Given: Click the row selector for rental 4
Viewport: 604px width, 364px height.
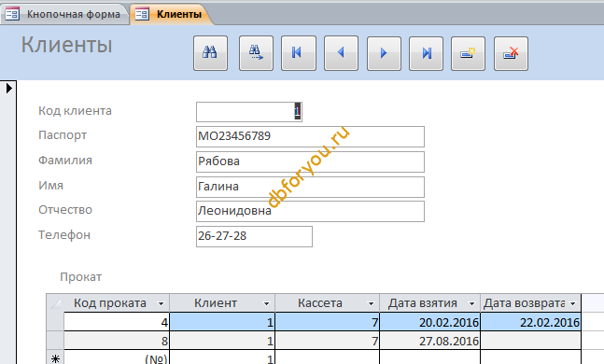Looking at the screenshot, I should pyautogui.click(x=55, y=322).
